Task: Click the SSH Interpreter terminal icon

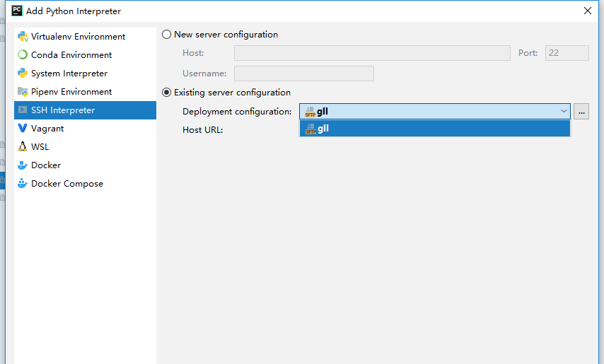Action: [23, 110]
